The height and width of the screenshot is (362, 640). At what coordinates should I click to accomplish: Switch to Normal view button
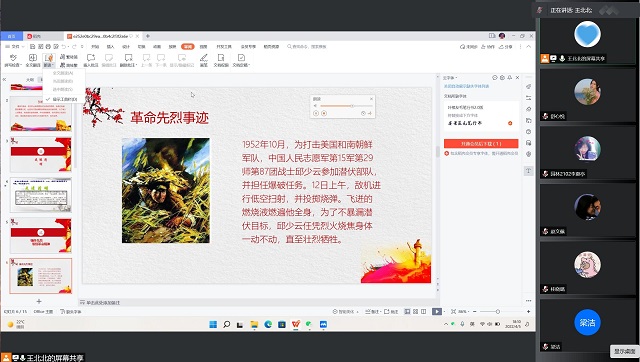pyautogui.click(x=407, y=311)
